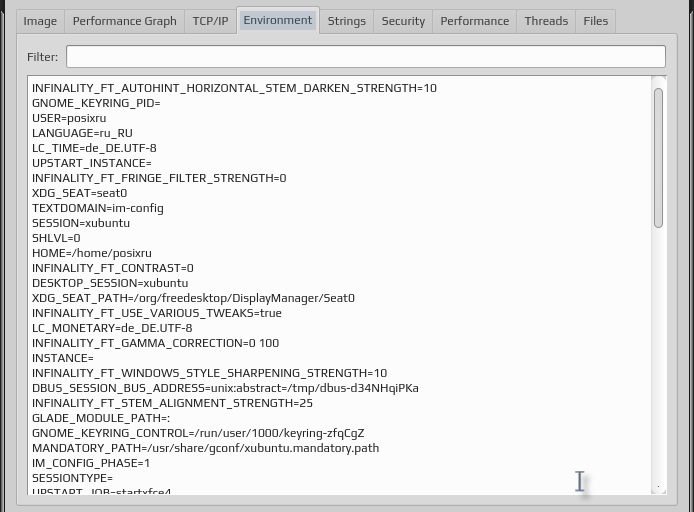Select the DESKTOP_SESSION=xubuntu line

pos(110,283)
